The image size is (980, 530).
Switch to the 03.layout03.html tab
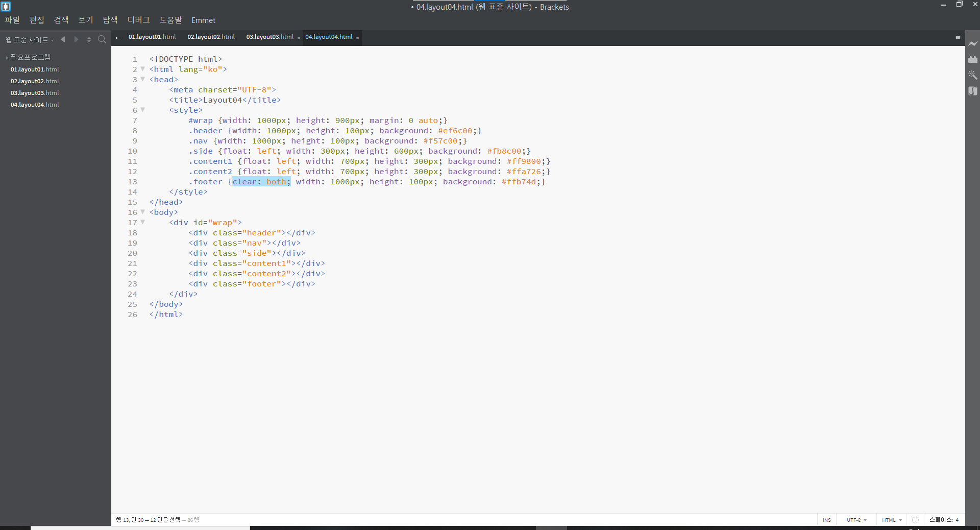point(270,37)
